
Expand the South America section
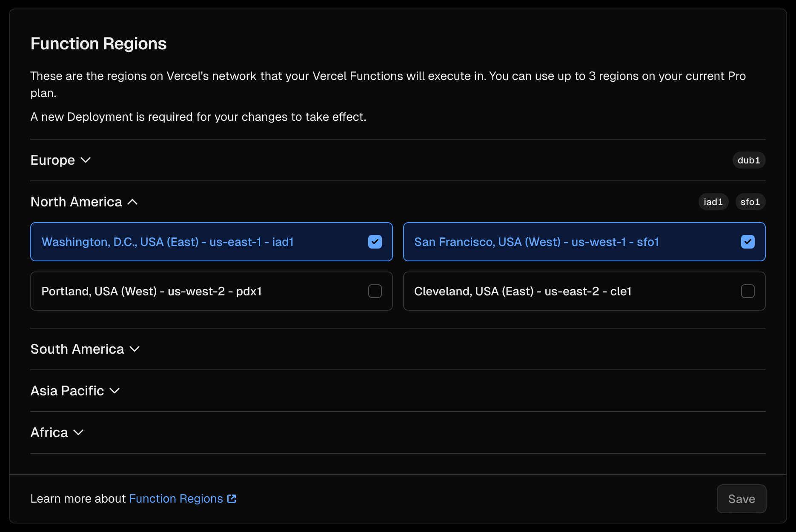pos(77,349)
